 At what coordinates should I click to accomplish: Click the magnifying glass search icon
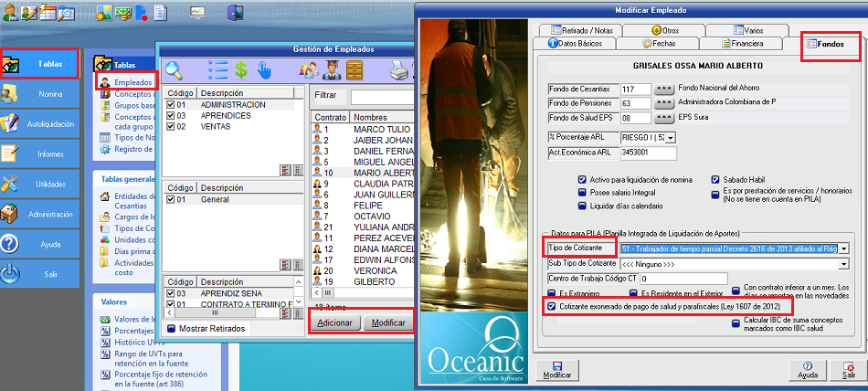(174, 69)
